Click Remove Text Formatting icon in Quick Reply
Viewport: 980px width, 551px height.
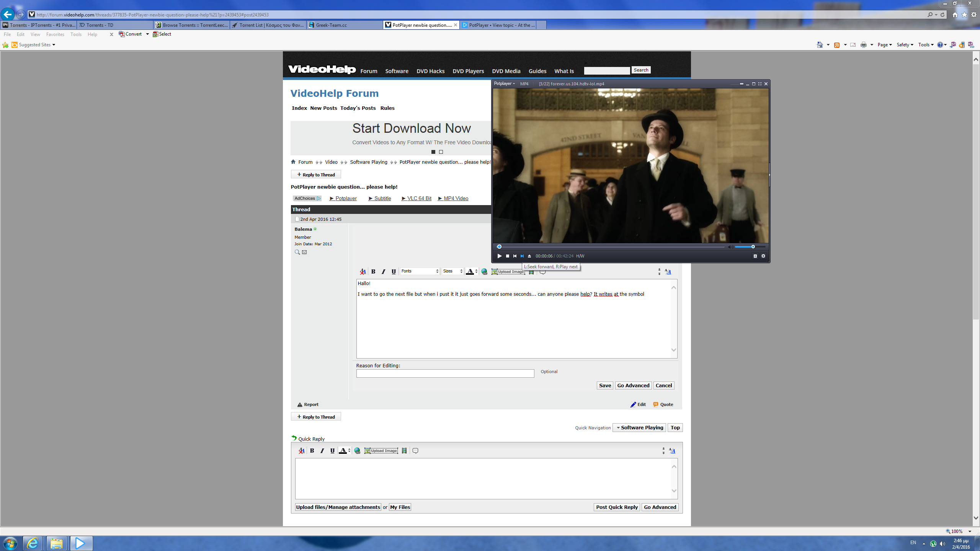pyautogui.click(x=302, y=451)
